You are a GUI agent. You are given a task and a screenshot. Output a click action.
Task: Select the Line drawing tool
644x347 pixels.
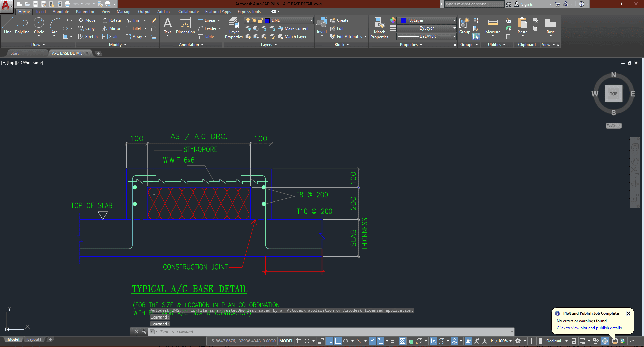[x=8, y=26]
